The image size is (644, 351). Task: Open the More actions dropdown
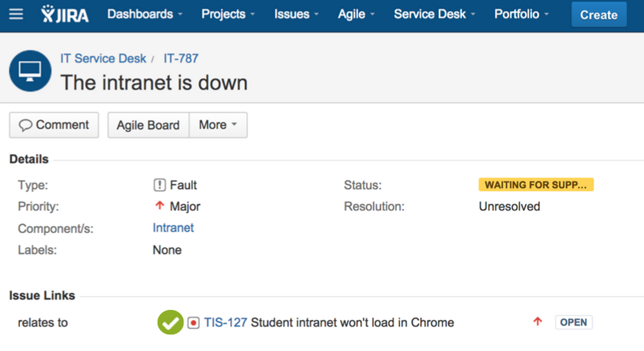point(218,125)
